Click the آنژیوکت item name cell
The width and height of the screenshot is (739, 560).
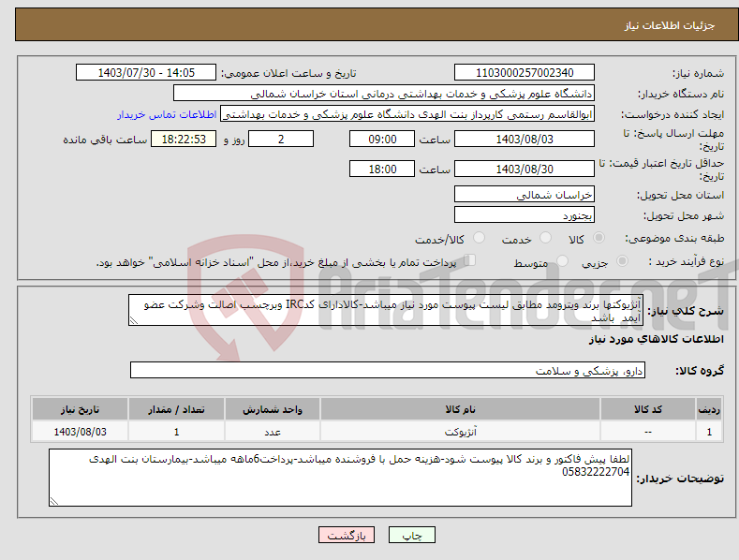point(460,432)
